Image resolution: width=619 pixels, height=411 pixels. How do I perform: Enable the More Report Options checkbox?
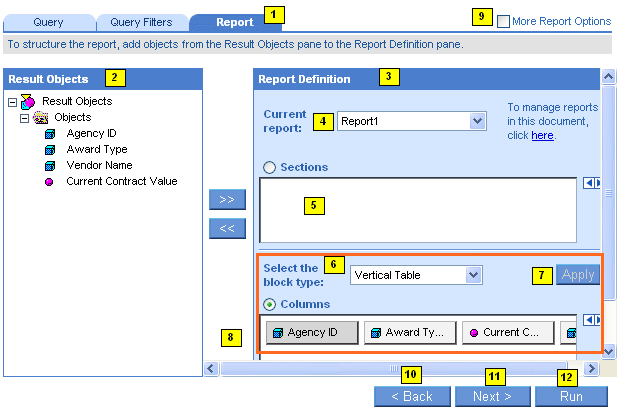click(503, 21)
